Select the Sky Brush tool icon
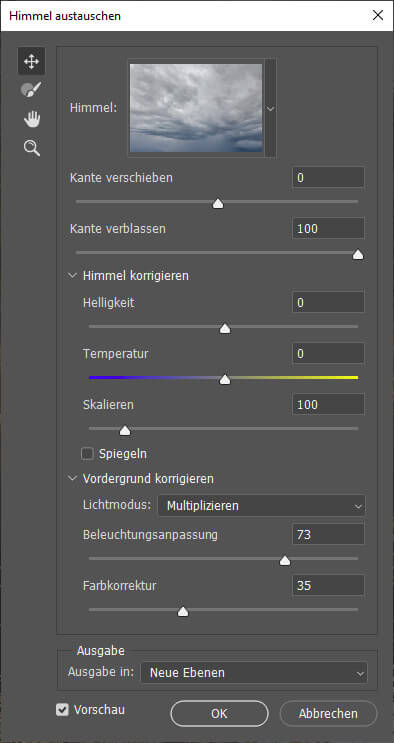The width and height of the screenshot is (394, 743). click(31, 90)
